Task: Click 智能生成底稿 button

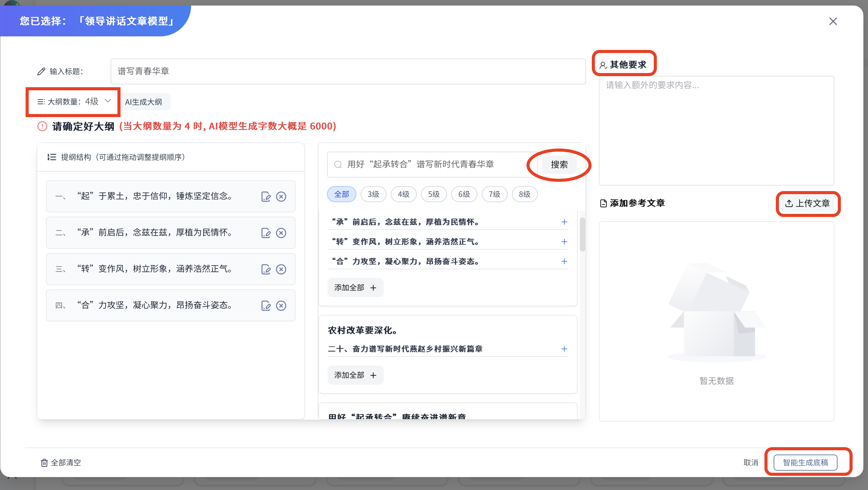Action: pos(805,462)
